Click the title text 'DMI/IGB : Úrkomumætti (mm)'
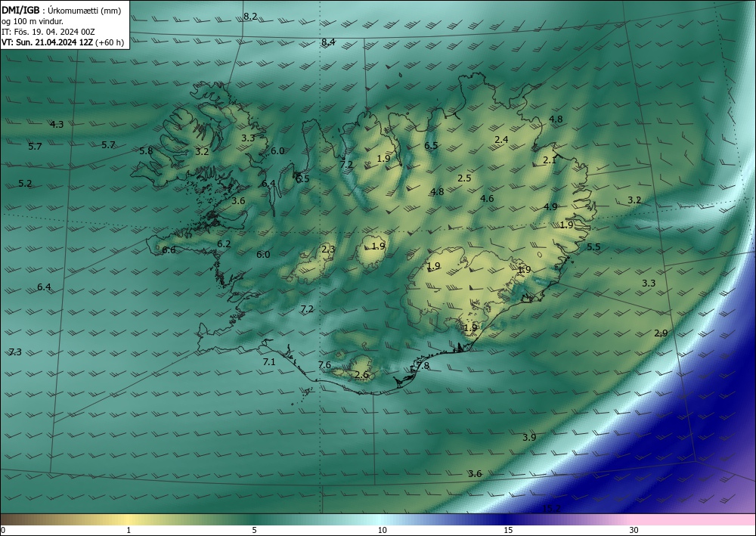This screenshot has width=756, height=536. coord(61,11)
